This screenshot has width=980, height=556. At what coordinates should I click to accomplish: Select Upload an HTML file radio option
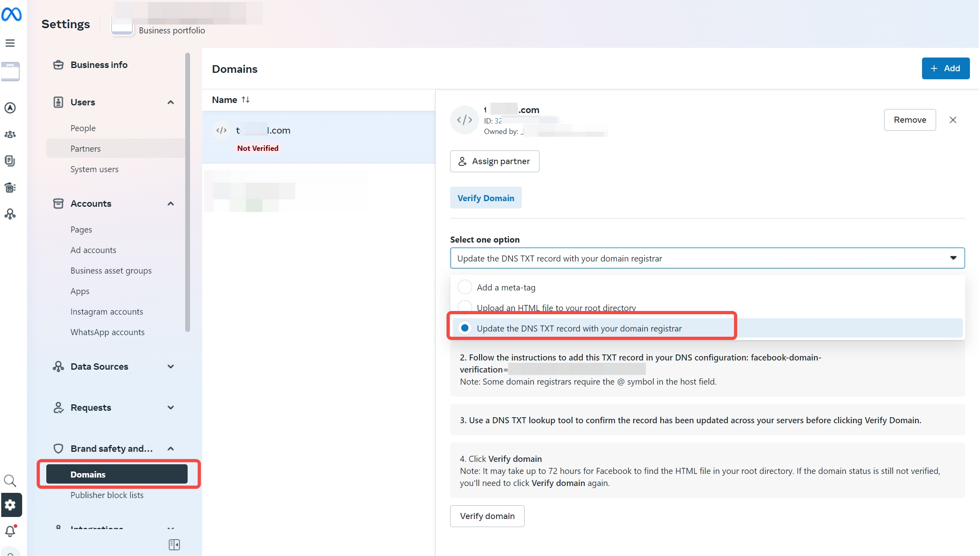pos(465,307)
